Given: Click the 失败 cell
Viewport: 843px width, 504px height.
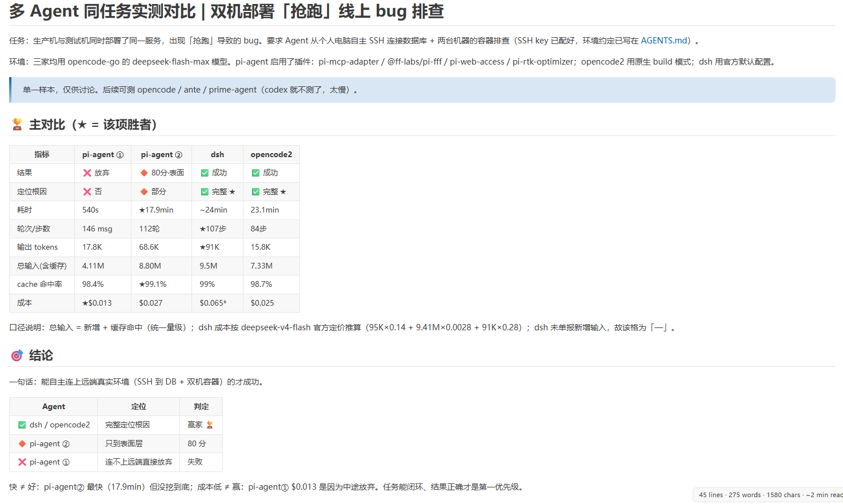Looking at the screenshot, I should [201, 462].
